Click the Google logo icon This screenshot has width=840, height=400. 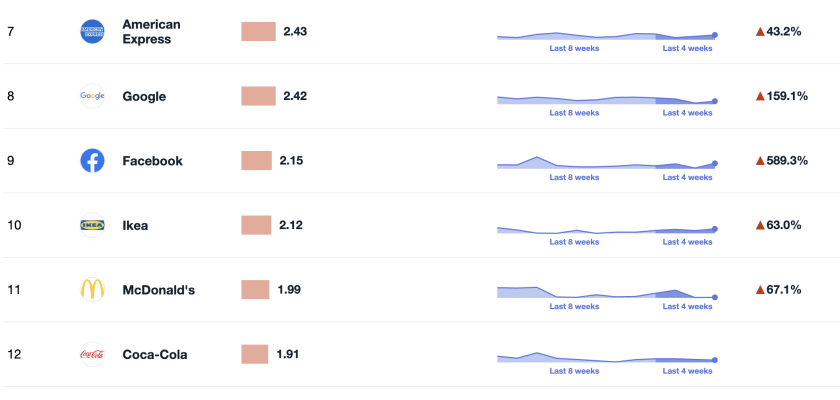92,96
